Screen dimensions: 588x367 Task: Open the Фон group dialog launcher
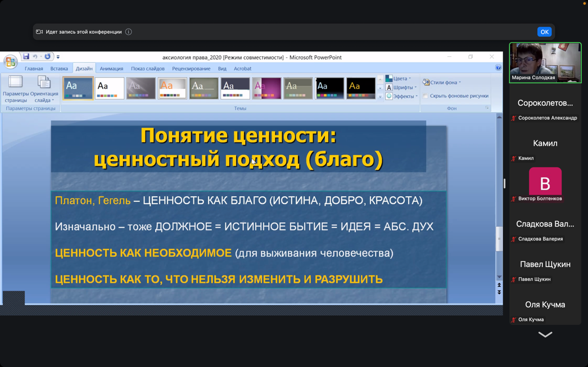pos(487,108)
